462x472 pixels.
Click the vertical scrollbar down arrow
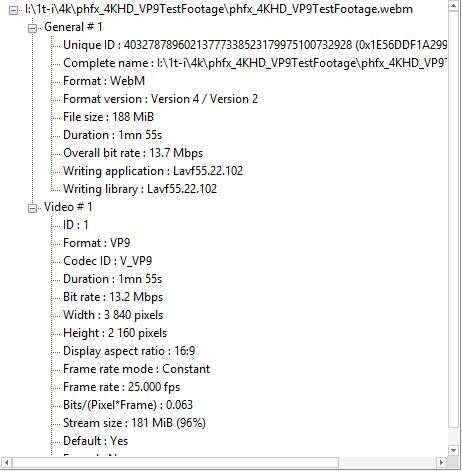tap(453, 450)
